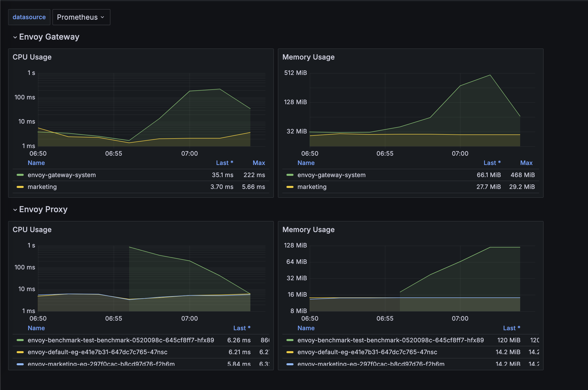Toggle envoy-gateway-system series in Gateway Memory legend
This screenshot has width=588, height=390.
pyautogui.click(x=331, y=175)
